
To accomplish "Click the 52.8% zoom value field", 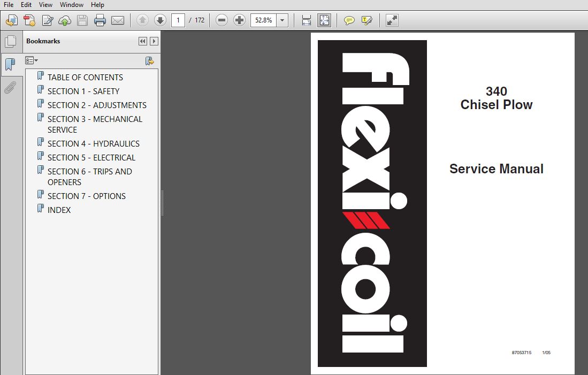I will (x=263, y=20).
